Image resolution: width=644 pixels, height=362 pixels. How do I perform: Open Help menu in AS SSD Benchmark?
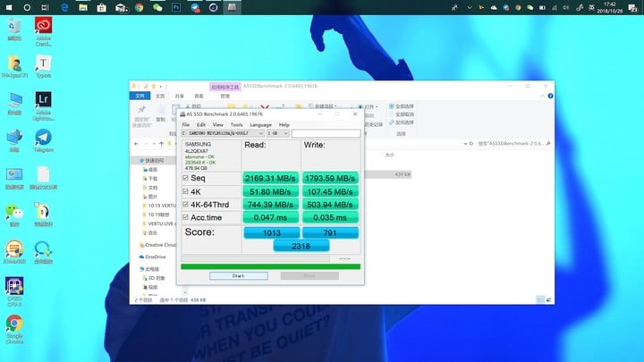coord(284,125)
